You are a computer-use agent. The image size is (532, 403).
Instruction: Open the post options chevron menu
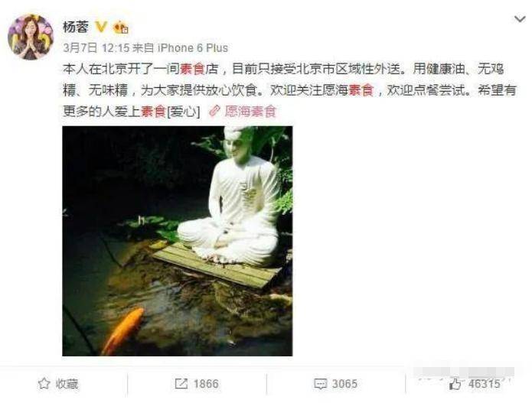(520, 19)
